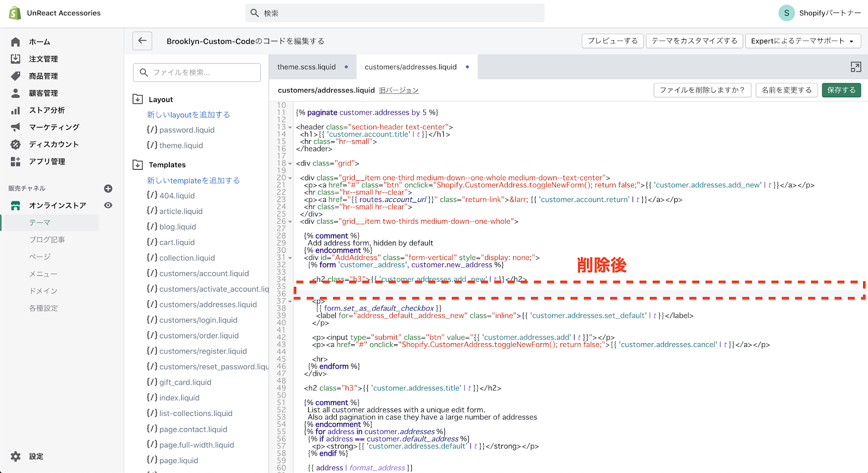
Task: Collapse the Templates folder
Action: pyautogui.click(x=138, y=165)
